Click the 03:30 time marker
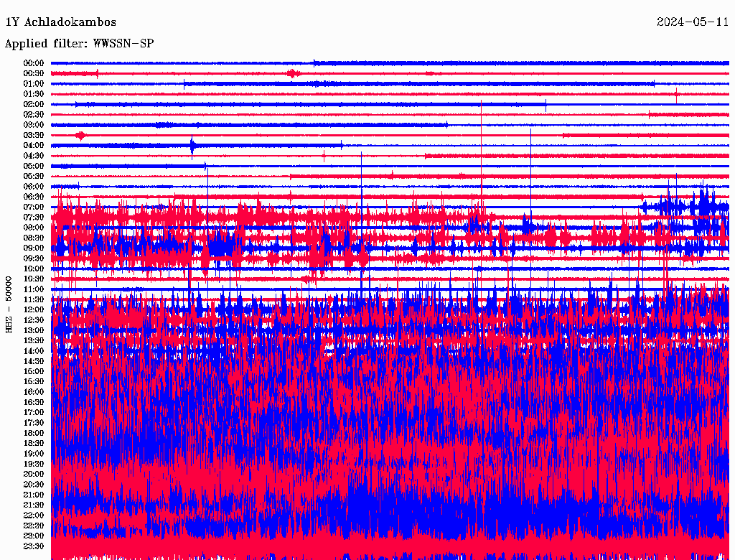The width and height of the screenshot is (735, 560). 34,135
